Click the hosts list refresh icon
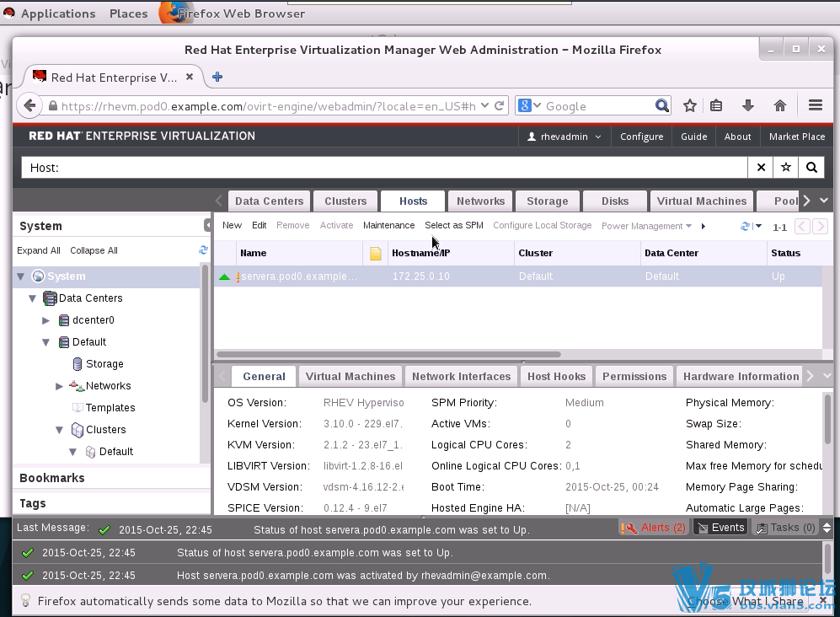Viewport: 840px width, 617px height. tap(745, 226)
